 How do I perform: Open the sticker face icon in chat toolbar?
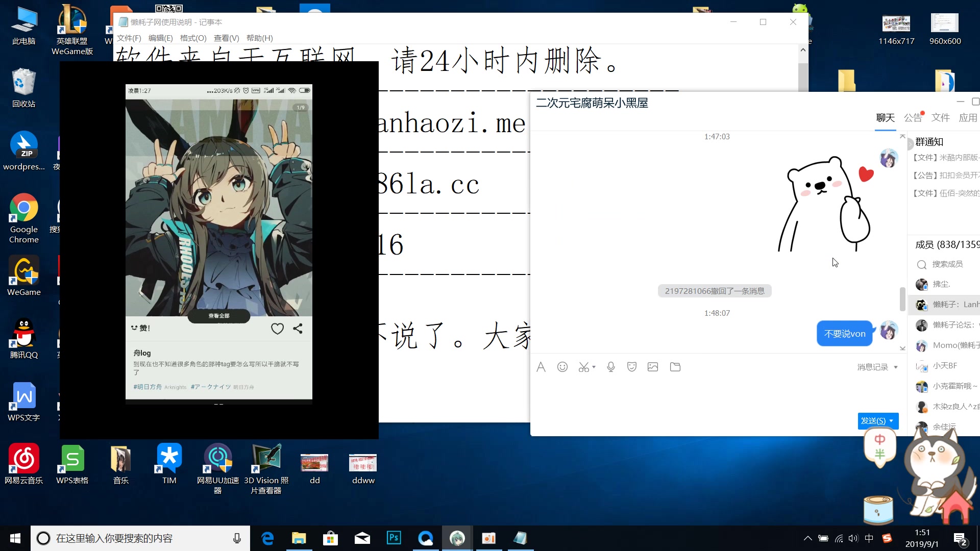pyautogui.click(x=632, y=367)
